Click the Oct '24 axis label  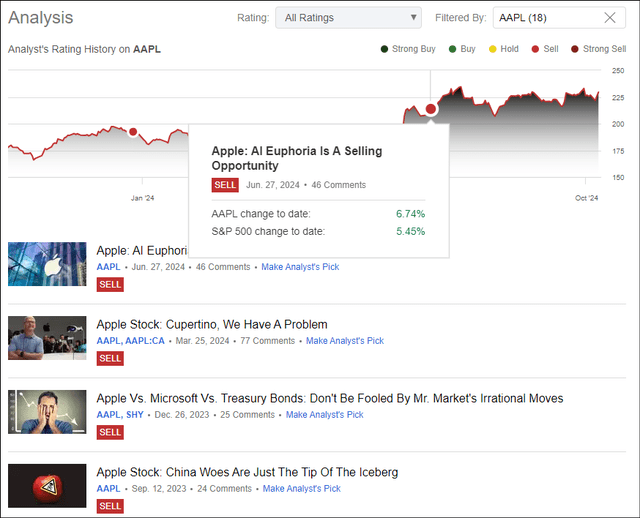pyautogui.click(x=586, y=198)
